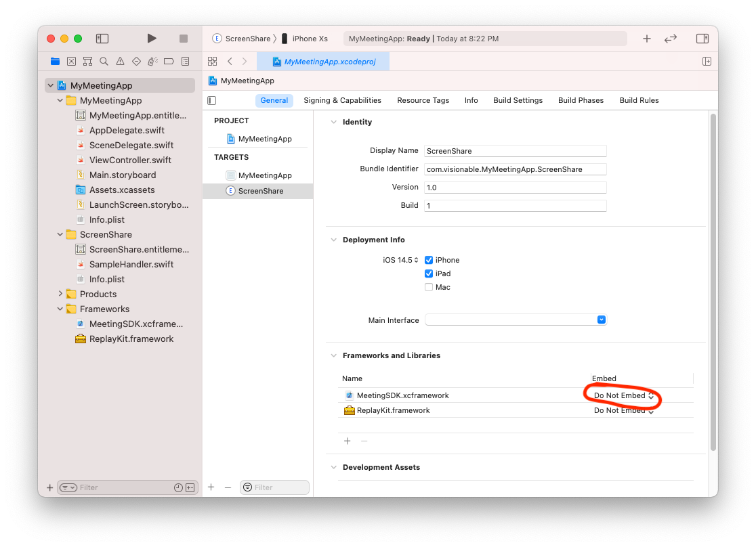The image size is (756, 547).
Task: Switch to Build Phases tab
Action: [581, 100]
